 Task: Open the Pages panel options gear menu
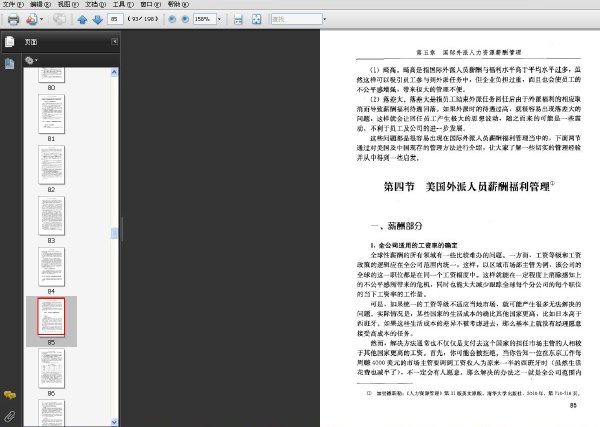pyautogui.click(x=31, y=60)
